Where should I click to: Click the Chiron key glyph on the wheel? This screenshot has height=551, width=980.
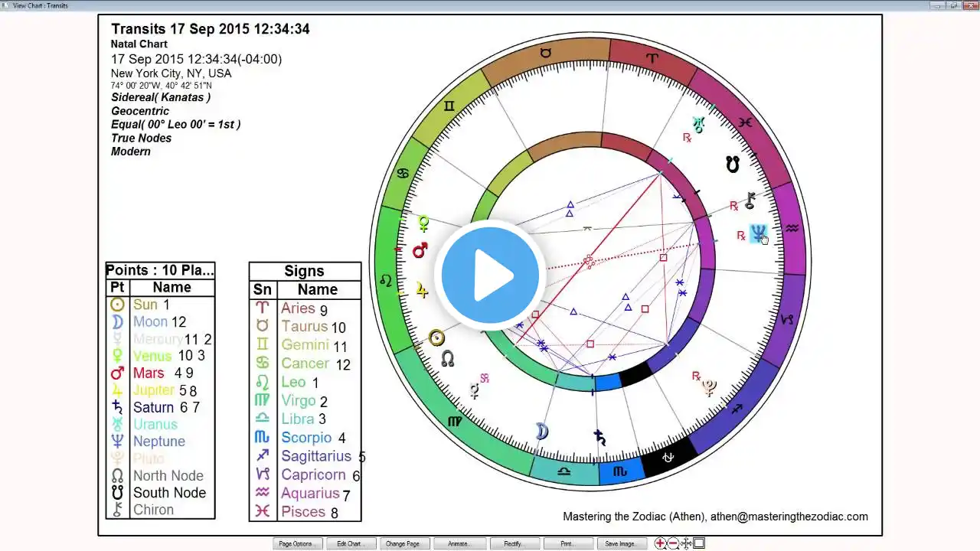[x=750, y=201]
